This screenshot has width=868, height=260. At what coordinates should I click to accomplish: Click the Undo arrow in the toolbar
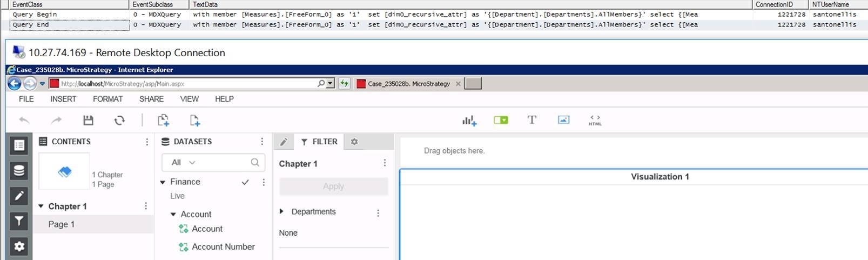(x=24, y=120)
